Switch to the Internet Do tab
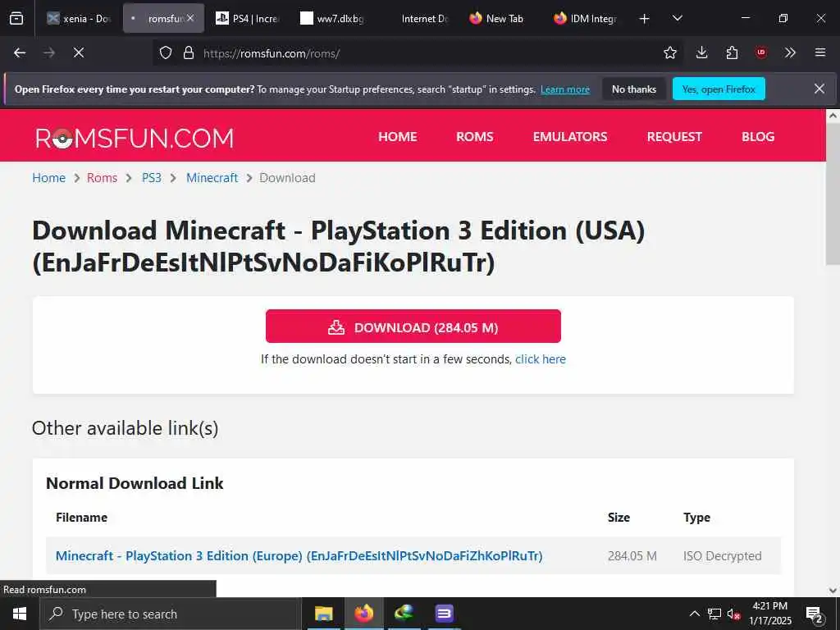Image resolution: width=840 pixels, height=630 pixels. click(417, 18)
